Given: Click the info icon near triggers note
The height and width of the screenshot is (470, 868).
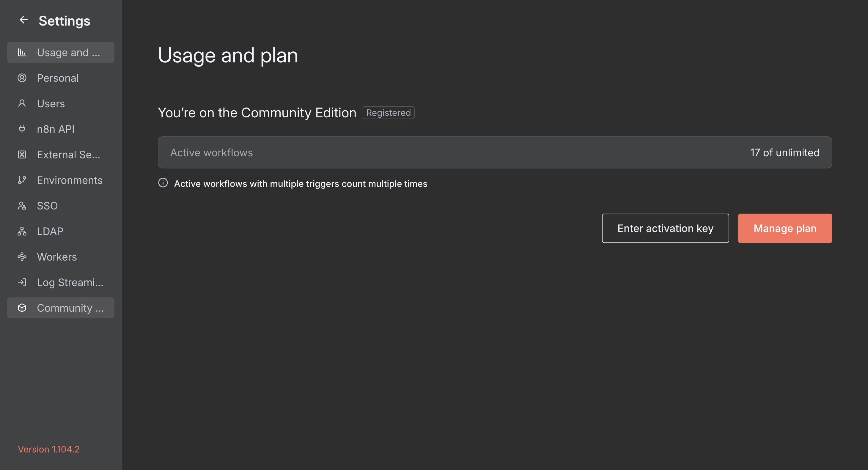Looking at the screenshot, I should pyautogui.click(x=163, y=183).
